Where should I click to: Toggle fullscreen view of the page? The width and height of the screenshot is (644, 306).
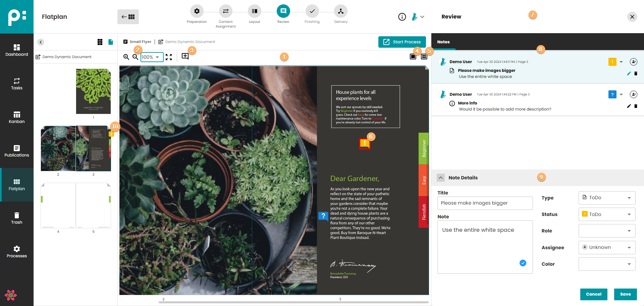coord(169,57)
